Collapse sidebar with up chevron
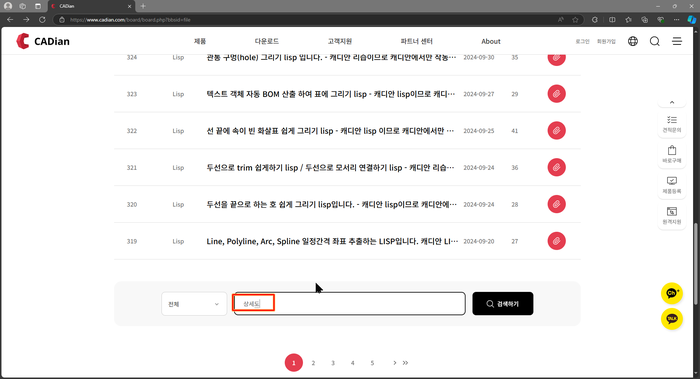The width and height of the screenshot is (700, 379). [x=671, y=102]
